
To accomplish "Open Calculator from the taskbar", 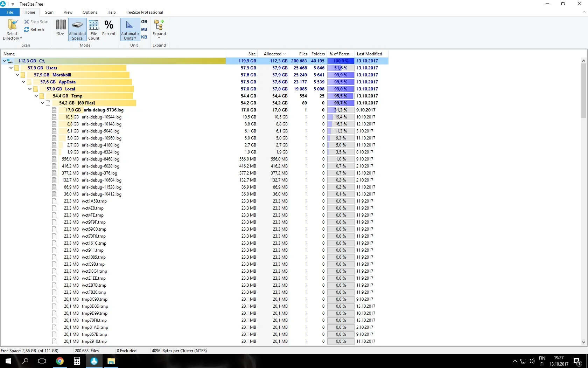I will pos(77,361).
